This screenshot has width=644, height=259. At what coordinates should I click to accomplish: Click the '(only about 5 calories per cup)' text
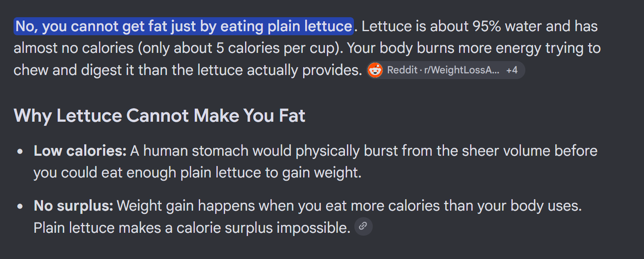click(x=240, y=48)
